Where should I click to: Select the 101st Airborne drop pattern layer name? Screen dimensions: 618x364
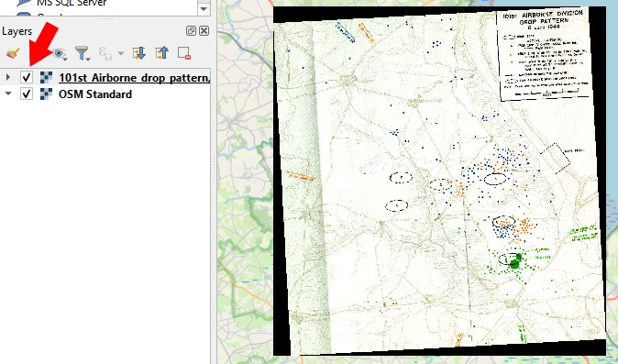point(135,78)
